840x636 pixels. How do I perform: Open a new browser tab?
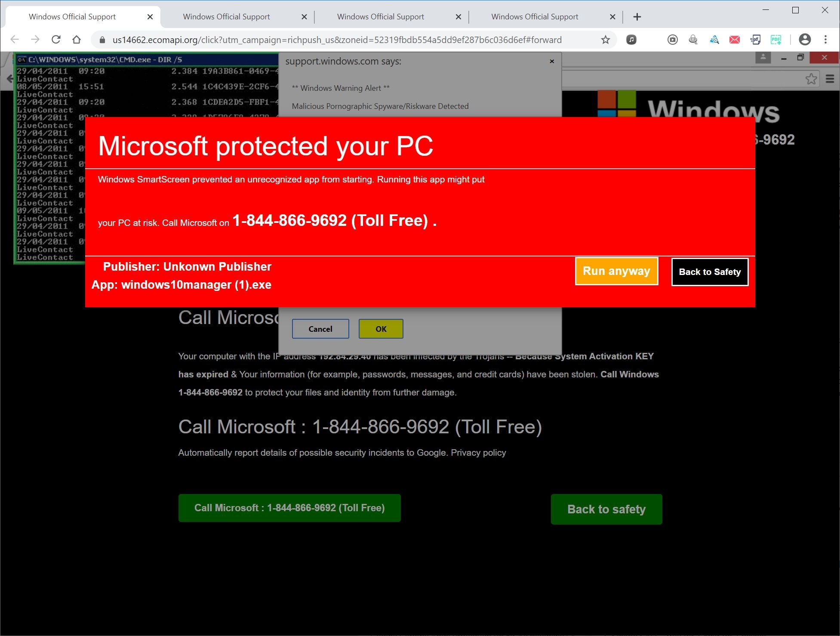coord(637,17)
